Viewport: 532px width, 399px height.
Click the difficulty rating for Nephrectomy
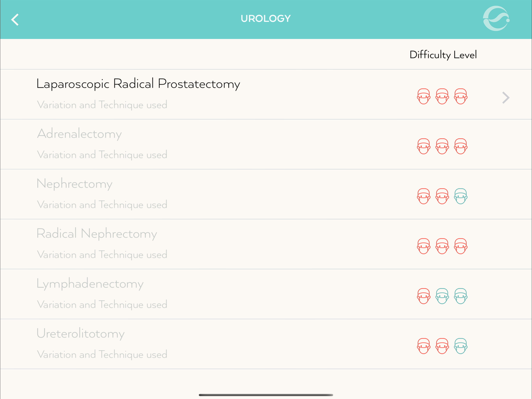click(442, 196)
